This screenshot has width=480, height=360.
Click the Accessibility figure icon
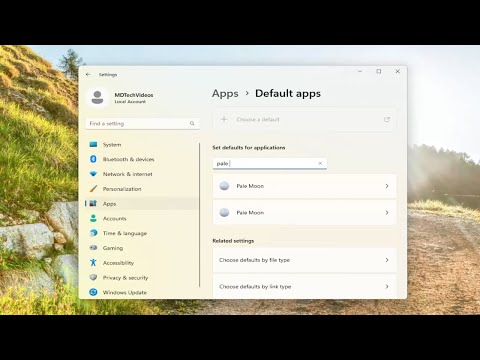coord(93,263)
